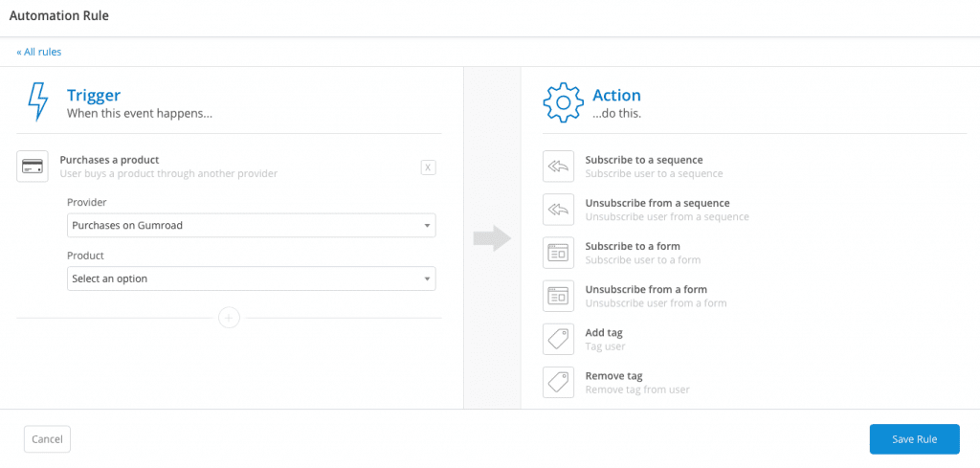The width and height of the screenshot is (980, 468).
Task: Click the Purchases a product credit card icon
Action: (33, 167)
